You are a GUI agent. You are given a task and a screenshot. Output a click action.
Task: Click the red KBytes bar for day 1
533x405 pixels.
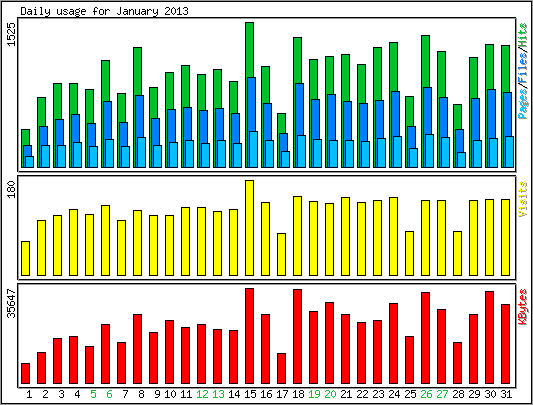[25, 373]
